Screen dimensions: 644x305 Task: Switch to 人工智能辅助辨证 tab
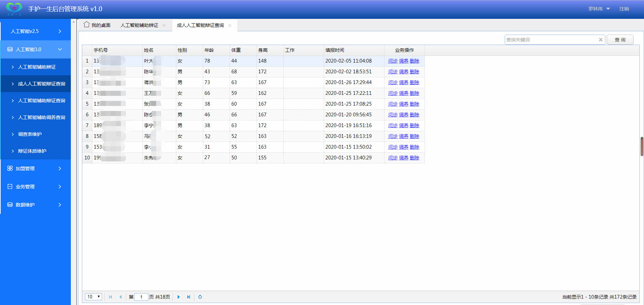[x=139, y=25]
